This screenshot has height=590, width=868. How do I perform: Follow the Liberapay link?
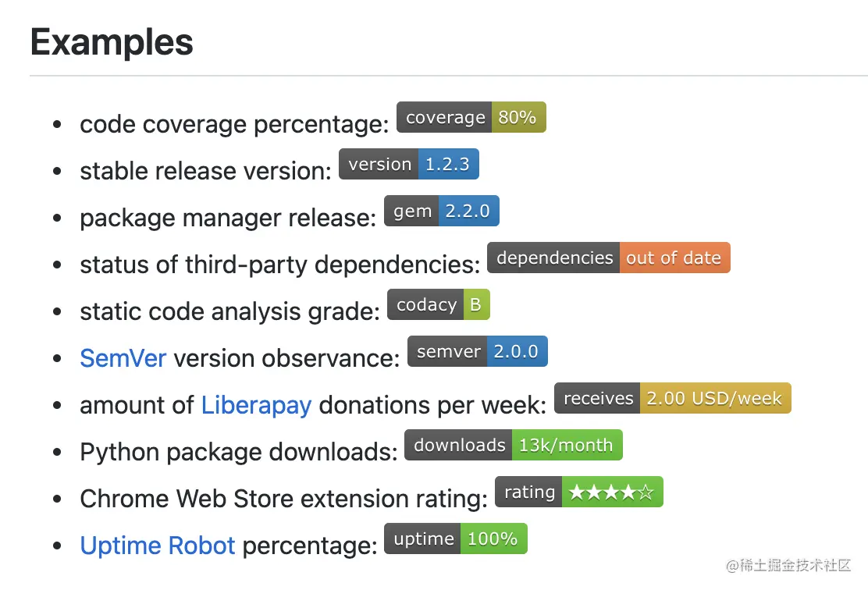(x=256, y=405)
